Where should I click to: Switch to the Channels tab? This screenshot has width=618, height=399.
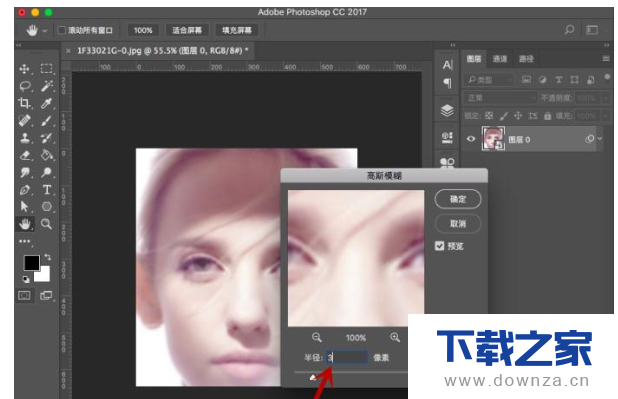(x=500, y=59)
